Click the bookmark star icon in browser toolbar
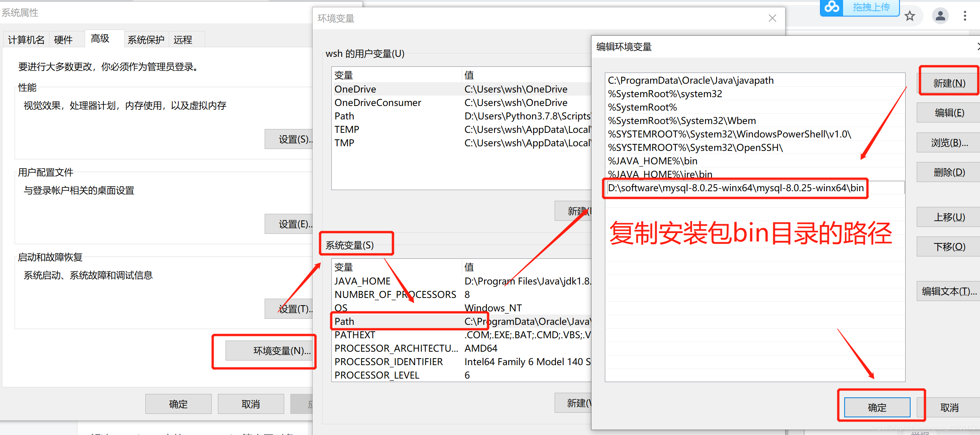 (910, 16)
